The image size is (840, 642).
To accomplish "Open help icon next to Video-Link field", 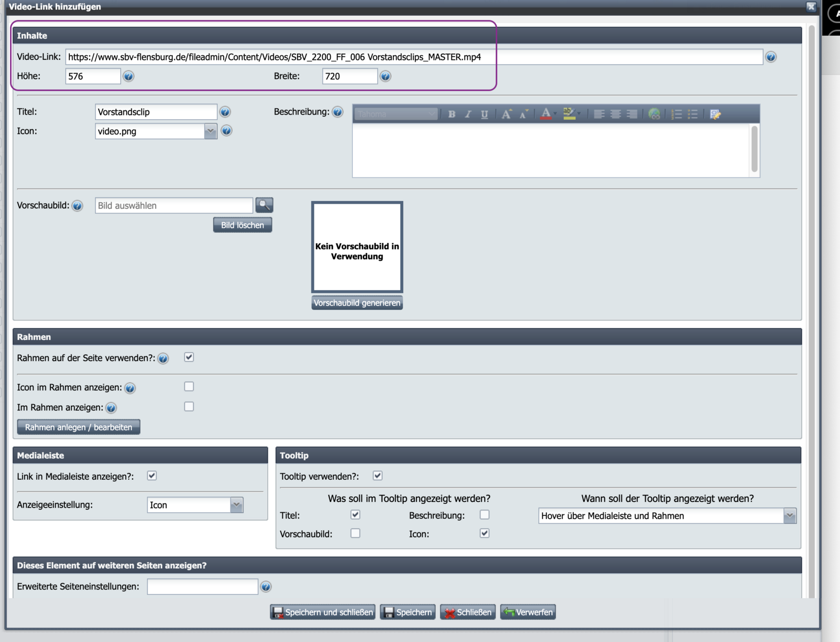I will pyautogui.click(x=771, y=57).
